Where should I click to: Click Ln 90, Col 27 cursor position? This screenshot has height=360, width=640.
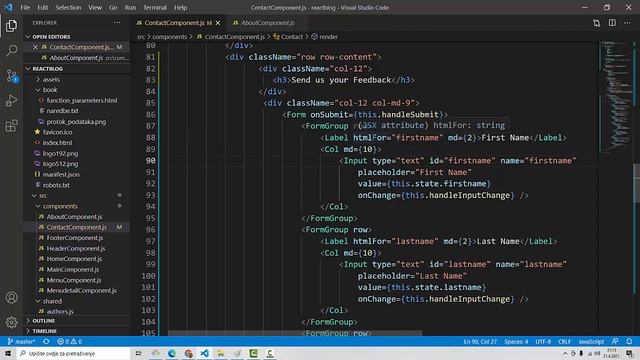(x=480, y=342)
